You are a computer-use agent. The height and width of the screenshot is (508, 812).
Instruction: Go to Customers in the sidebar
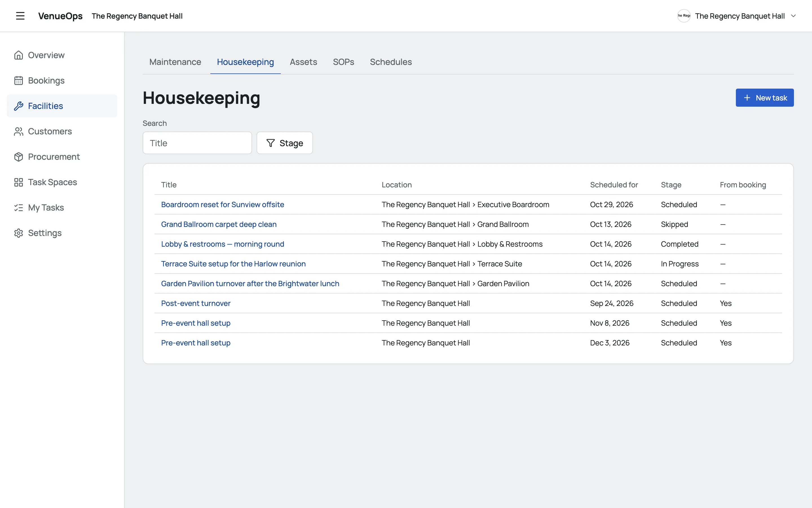point(62,131)
